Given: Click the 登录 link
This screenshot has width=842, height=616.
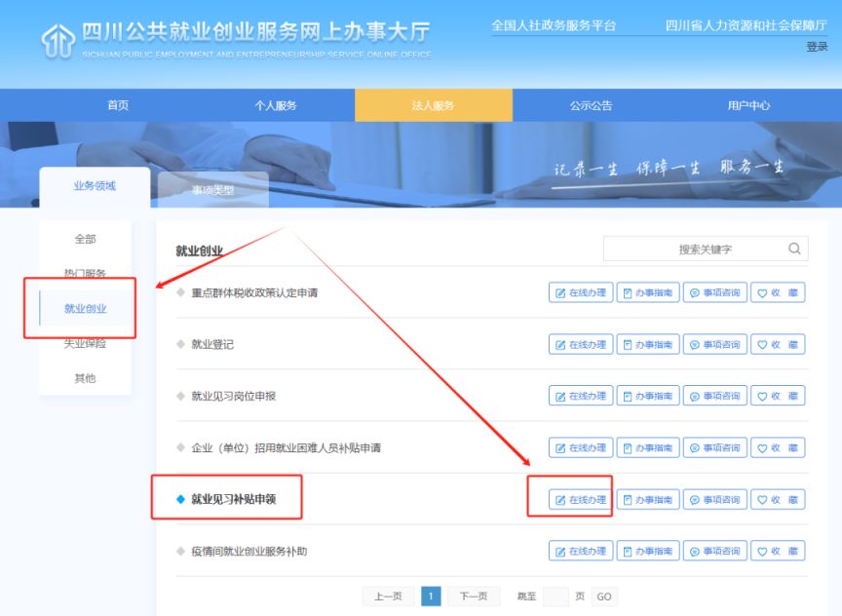Looking at the screenshot, I should [x=817, y=47].
